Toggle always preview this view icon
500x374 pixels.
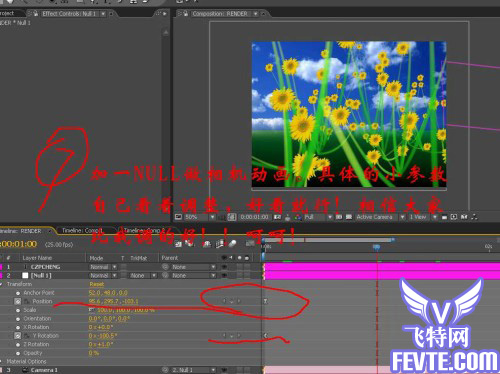[x=179, y=217]
